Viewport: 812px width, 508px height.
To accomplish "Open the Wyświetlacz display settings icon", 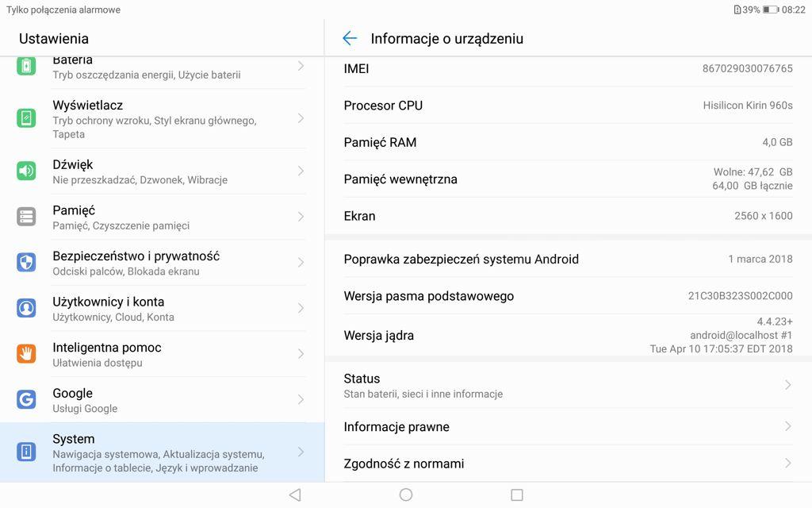I will pyautogui.click(x=26, y=118).
